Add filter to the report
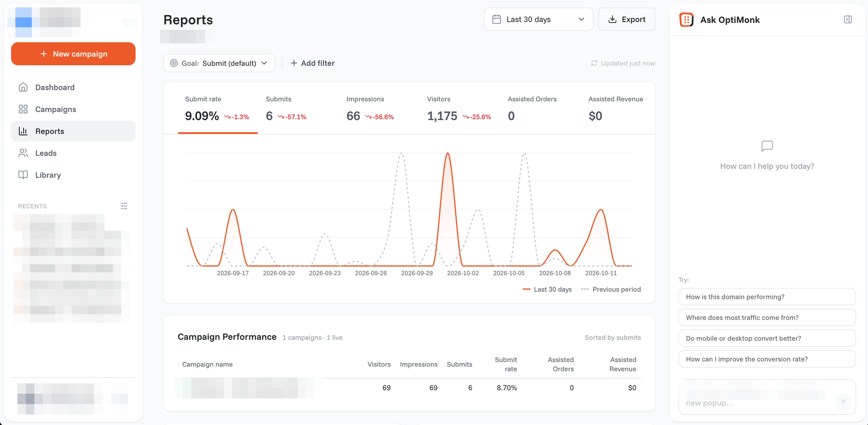 click(x=313, y=63)
